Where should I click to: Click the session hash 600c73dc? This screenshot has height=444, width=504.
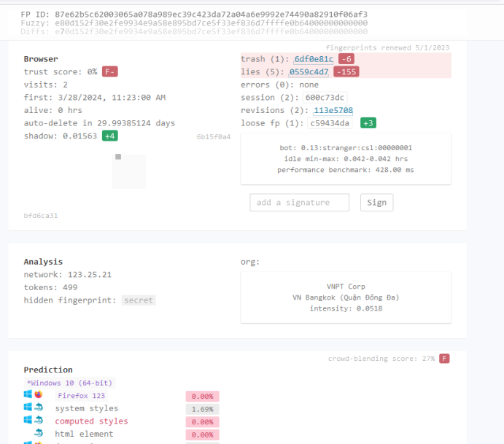point(325,98)
